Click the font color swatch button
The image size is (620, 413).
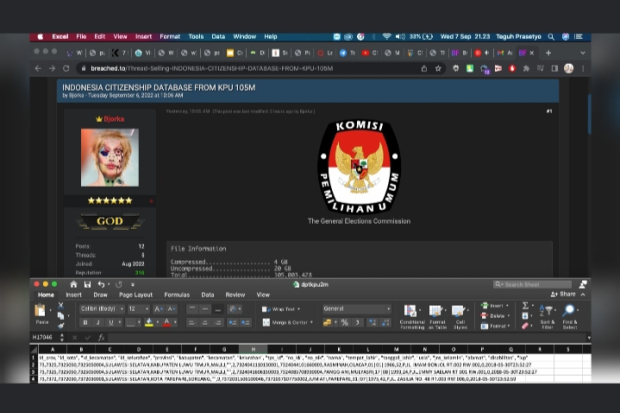point(168,323)
